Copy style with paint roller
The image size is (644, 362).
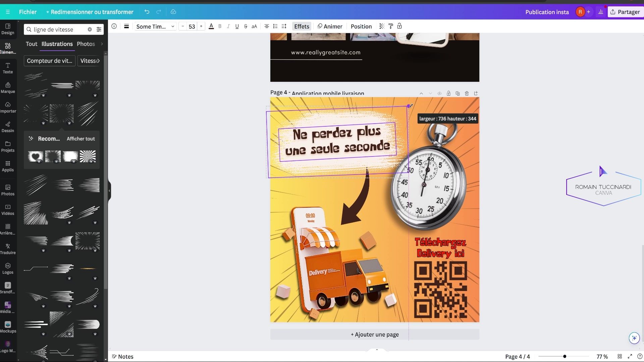(391, 26)
